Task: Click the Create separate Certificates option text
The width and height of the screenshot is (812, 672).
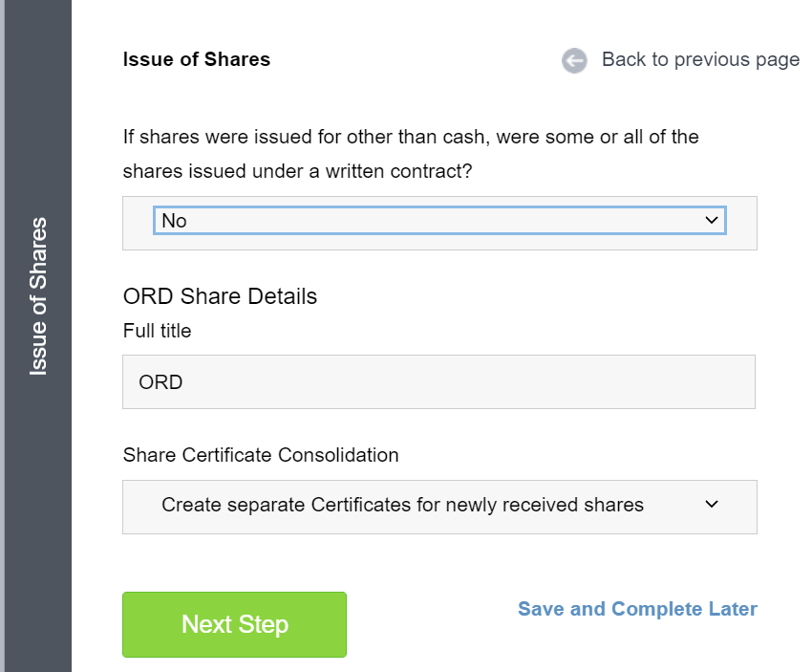Action: [402, 505]
